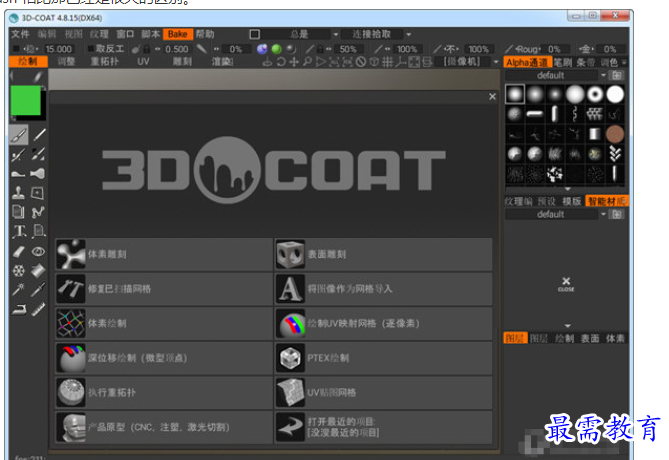The height and width of the screenshot is (460, 669).
Task: Click the 15.000 radius input field
Action: click(58, 49)
